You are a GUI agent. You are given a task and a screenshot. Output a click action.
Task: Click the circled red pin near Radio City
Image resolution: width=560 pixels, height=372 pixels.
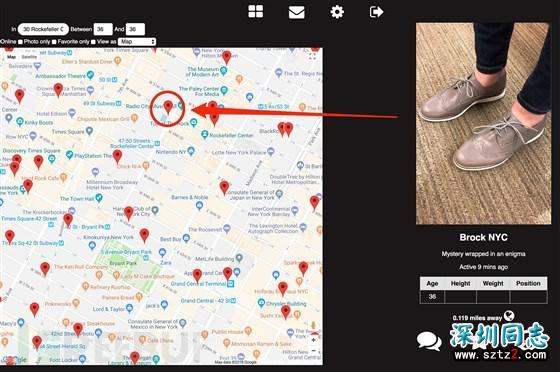tap(168, 107)
